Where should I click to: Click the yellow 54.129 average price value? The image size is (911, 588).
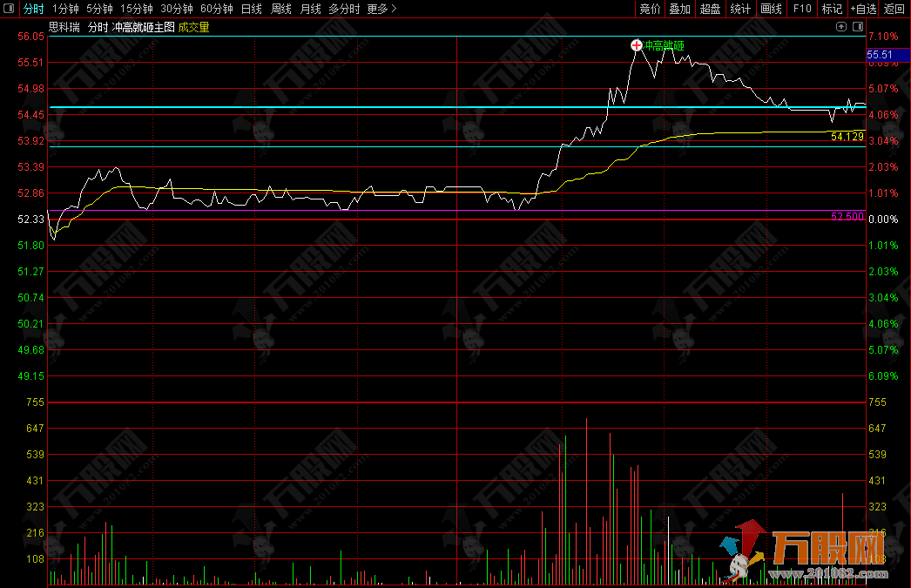point(847,137)
